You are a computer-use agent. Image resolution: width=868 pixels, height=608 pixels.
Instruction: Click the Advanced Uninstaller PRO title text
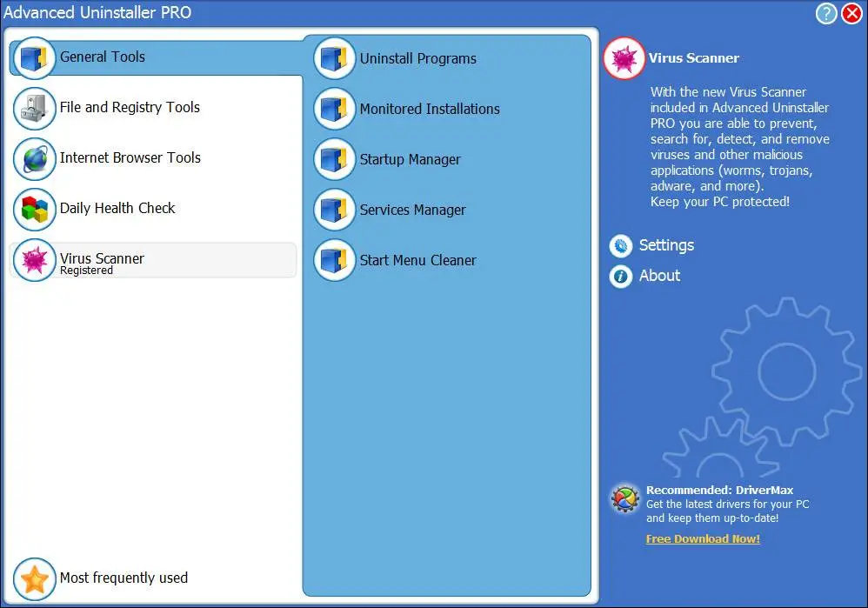click(97, 12)
